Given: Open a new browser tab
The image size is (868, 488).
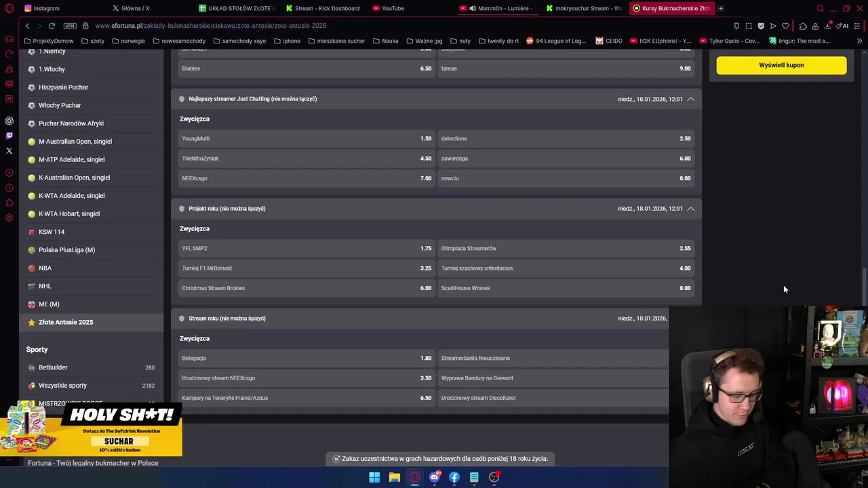Looking at the screenshot, I should (721, 8).
